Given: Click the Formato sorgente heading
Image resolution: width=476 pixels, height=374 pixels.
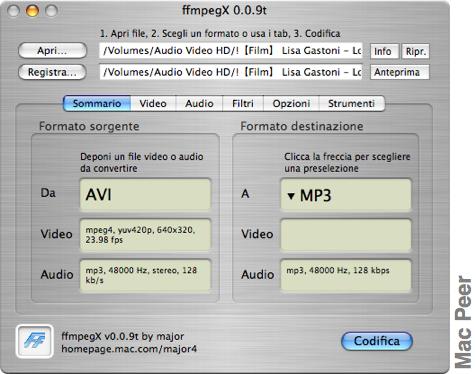Looking at the screenshot, I should pos(89,126).
